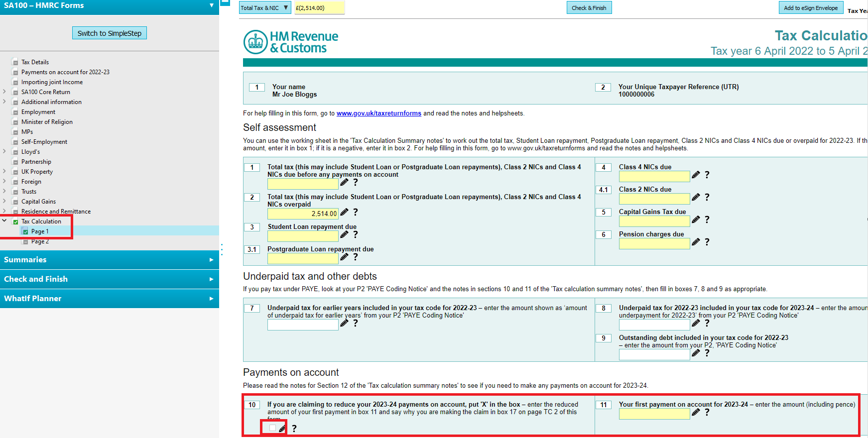The height and width of the screenshot is (438, 868).
Task: Select Self-Employment in the forms tree
Action: (44, 142)
